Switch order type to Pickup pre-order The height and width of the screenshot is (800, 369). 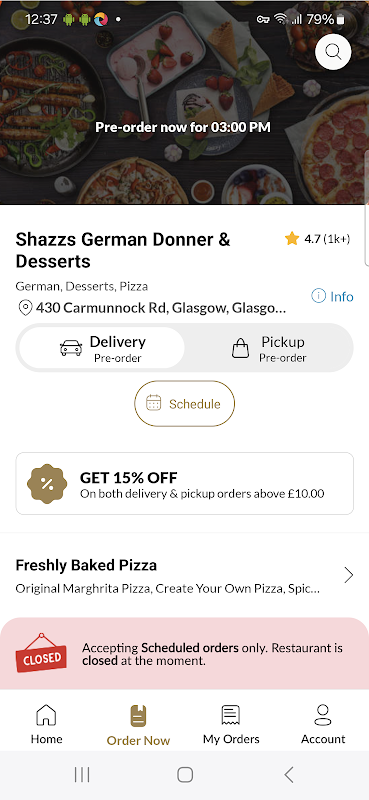tap(268, 348)
